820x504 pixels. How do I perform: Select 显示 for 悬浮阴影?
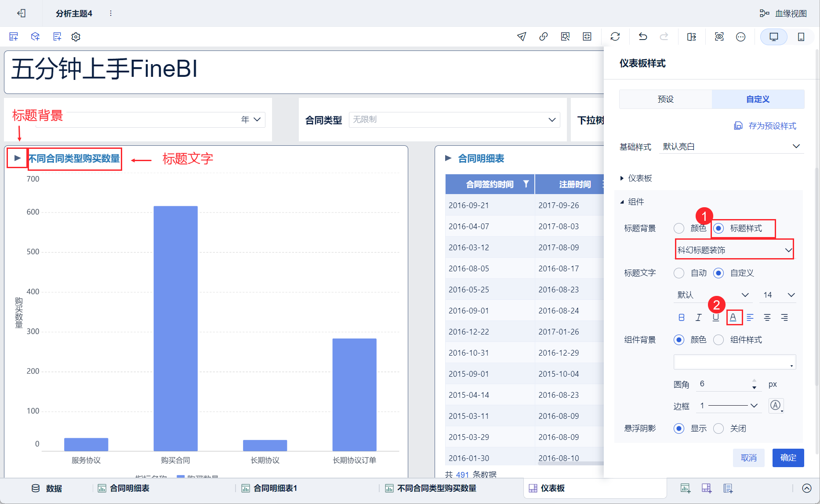pos(679,428)
